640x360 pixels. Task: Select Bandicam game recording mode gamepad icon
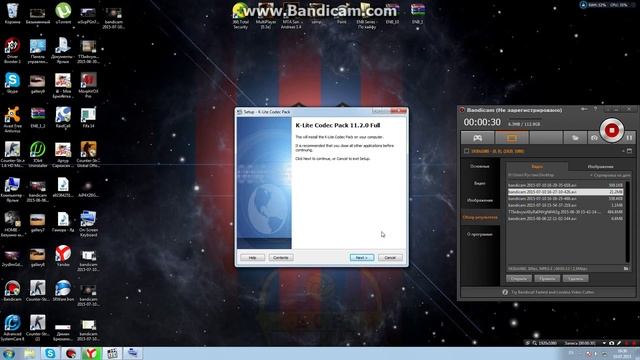tap(478, 138)
